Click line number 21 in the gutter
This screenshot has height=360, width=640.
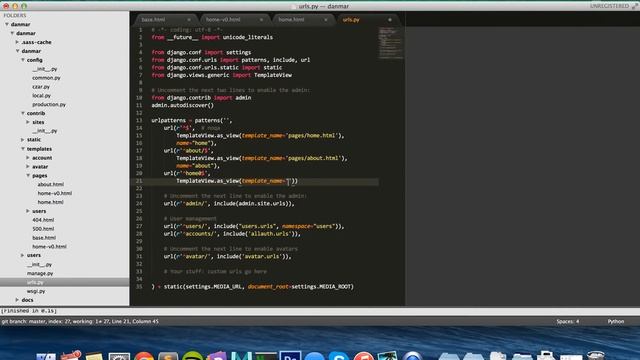[x=139, y=181]
